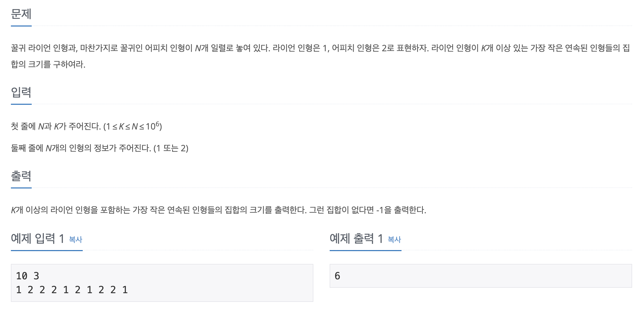Click 복사 link next to 예제 출력 1

click(x=394, y=239)
